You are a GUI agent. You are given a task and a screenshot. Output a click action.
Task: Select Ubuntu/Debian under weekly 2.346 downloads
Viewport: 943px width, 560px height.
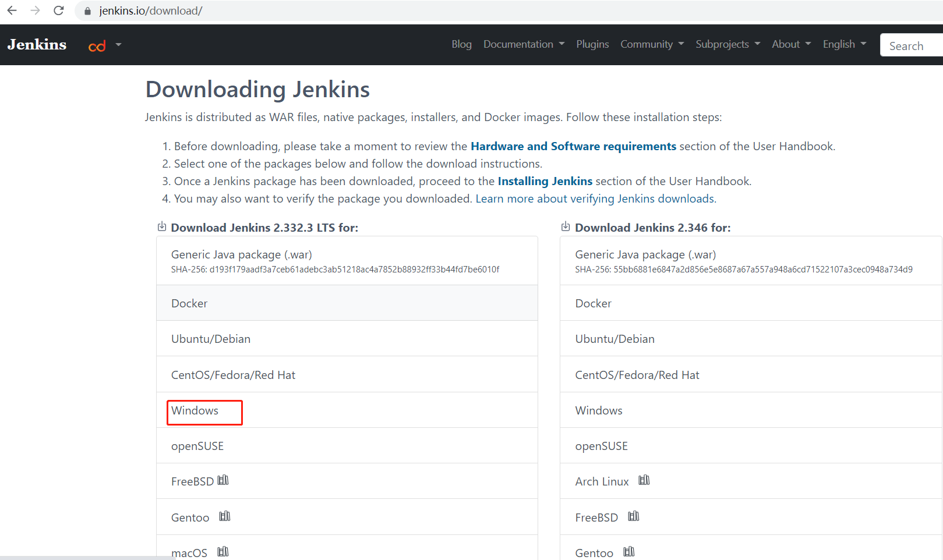(751, 339)
